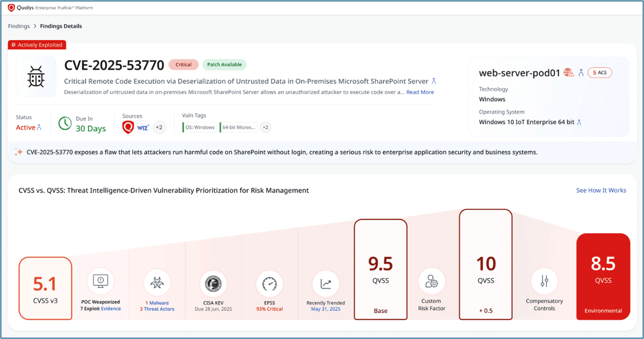Click the globe icon beside web-server-pod01
Image resolution: width=644 pixels, height=339 pixels.
(x=569, y=73)
